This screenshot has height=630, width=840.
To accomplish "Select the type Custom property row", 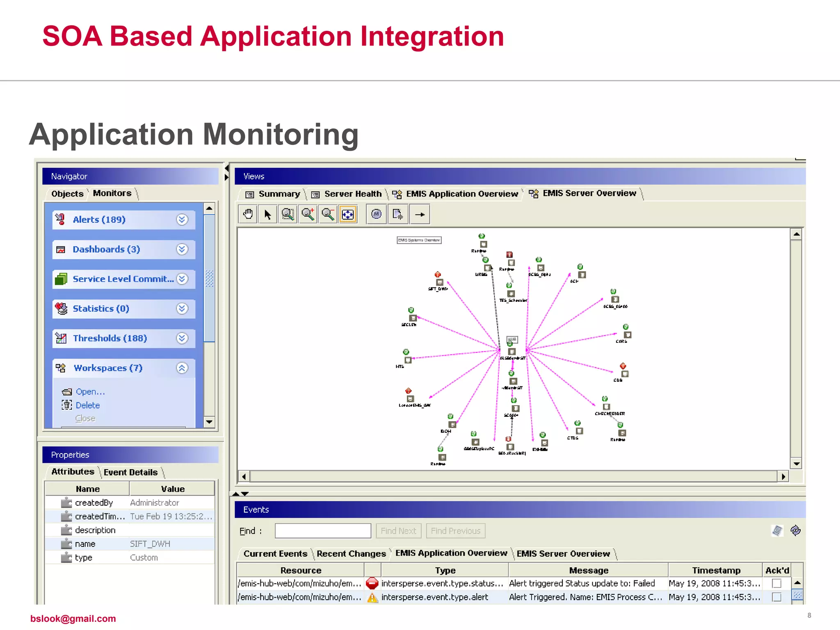I will [130, 557].
